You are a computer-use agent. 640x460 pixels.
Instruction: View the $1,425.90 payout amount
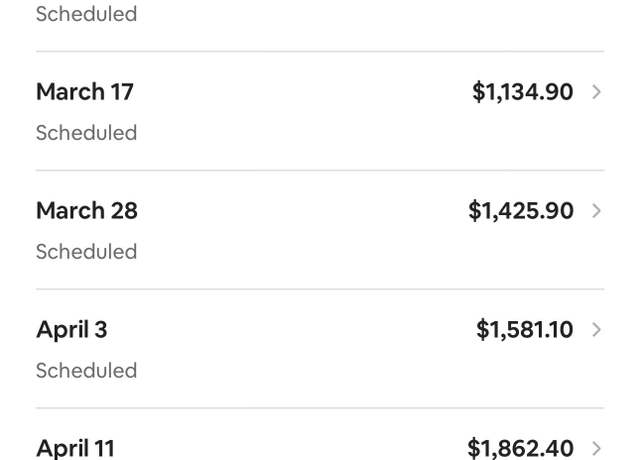tap(521, 211)
